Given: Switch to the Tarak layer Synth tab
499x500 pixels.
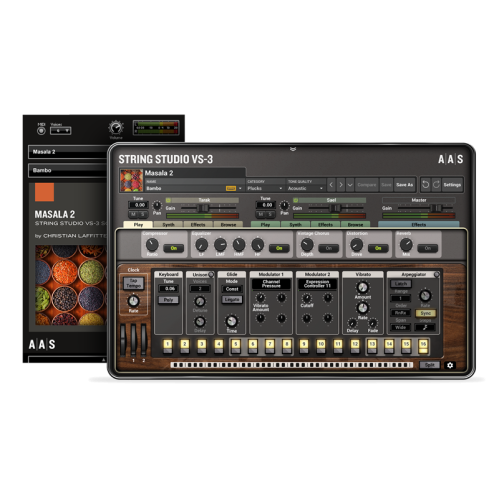Looking at the screenshot, I should [x=168, y=224].
